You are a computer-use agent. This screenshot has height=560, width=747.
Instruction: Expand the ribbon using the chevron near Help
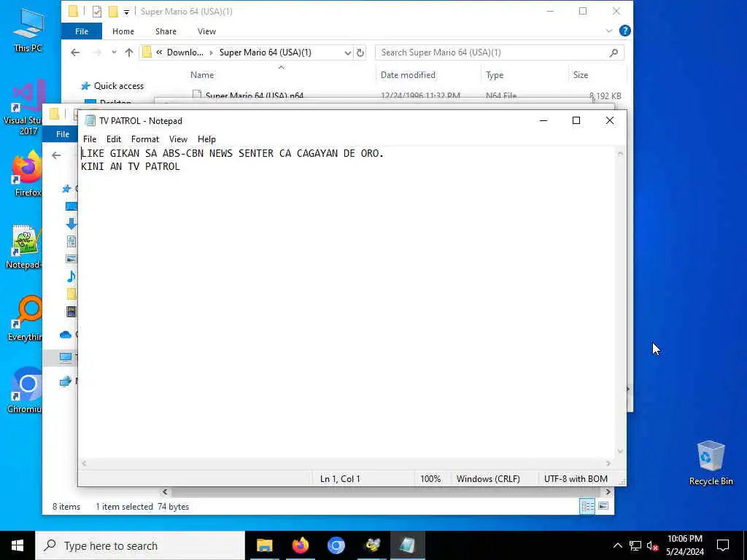click(x=609, y=31)
